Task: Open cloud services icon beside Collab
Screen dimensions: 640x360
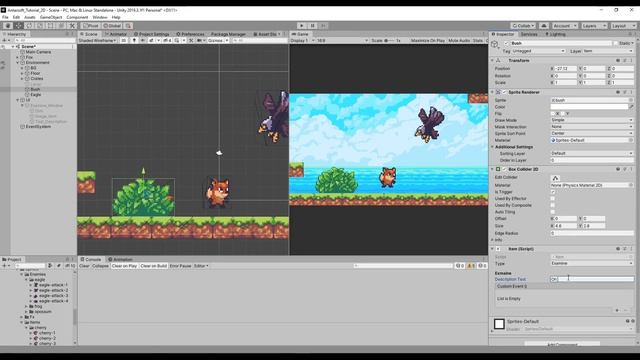Action: [x=544, y=26]
